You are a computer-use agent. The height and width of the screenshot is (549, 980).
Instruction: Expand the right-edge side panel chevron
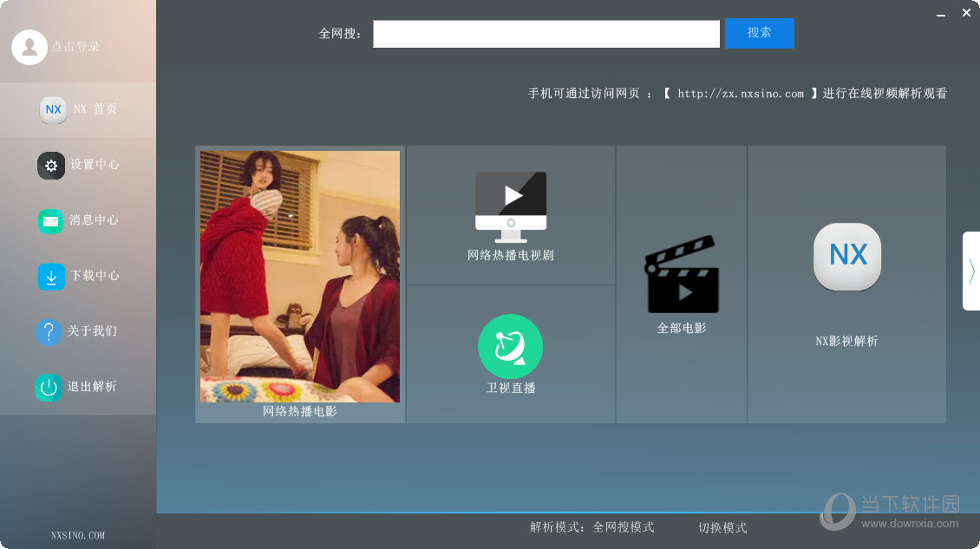[971, 271]
